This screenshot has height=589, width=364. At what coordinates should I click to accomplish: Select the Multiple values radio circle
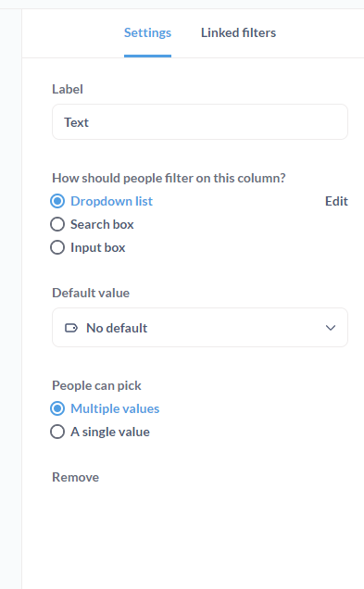[x=57, y=408]
